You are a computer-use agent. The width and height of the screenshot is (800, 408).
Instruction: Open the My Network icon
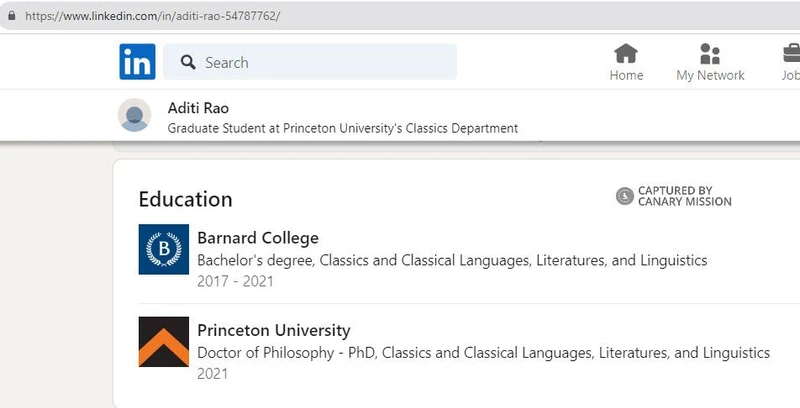click(x=710, y=54)
